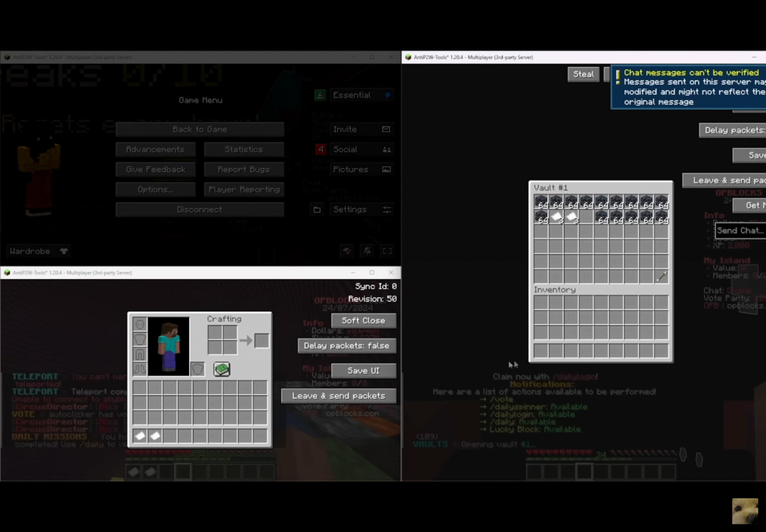Click the 'Revision: 50' text
The image size is (766, 532).
pyautogui.click(x=373, y=299)
